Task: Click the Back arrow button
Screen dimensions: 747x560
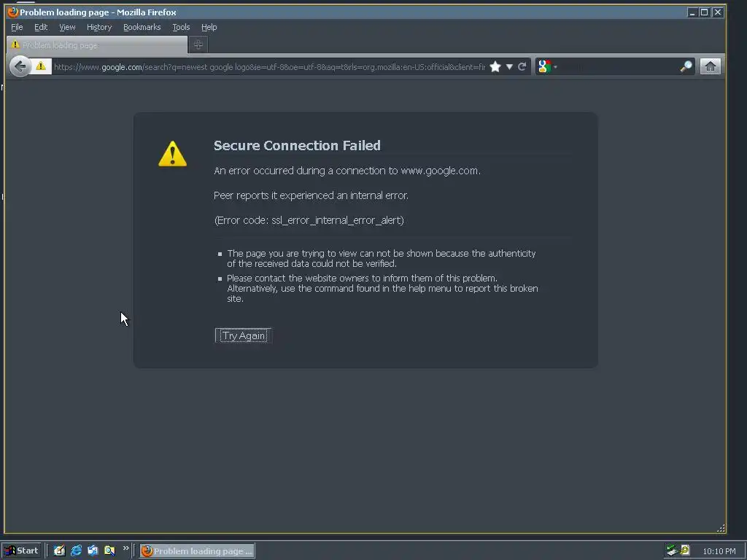Action: [x=20, y=66]
